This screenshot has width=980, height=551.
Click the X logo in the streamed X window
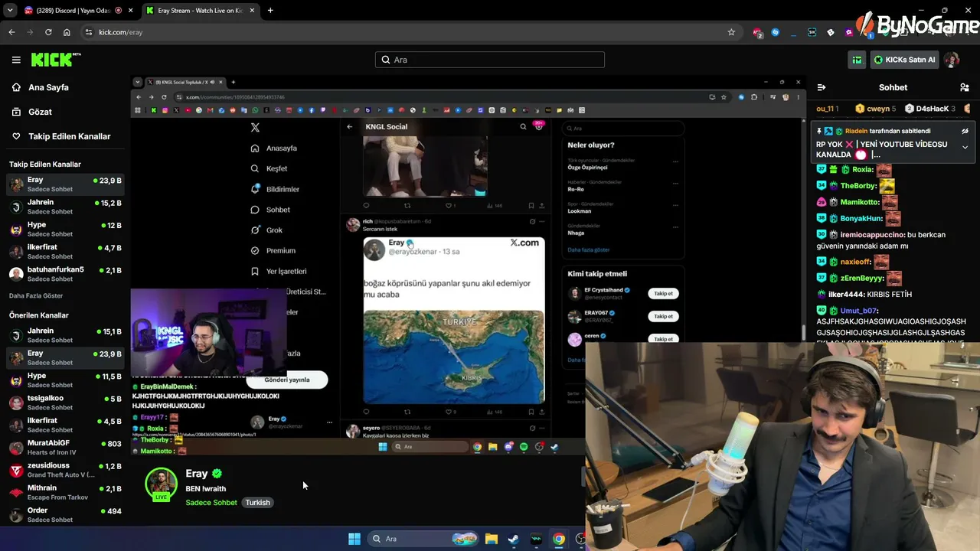pos(255,128)
